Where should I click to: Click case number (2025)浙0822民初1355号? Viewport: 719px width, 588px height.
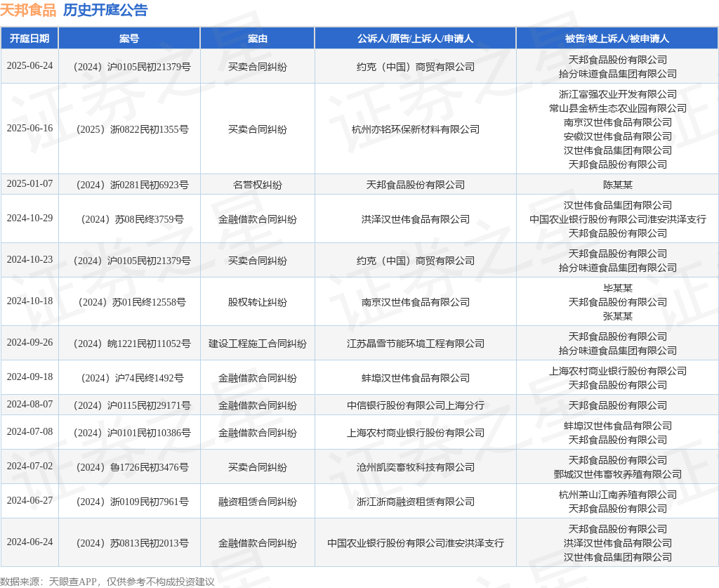tap(132, 129)
